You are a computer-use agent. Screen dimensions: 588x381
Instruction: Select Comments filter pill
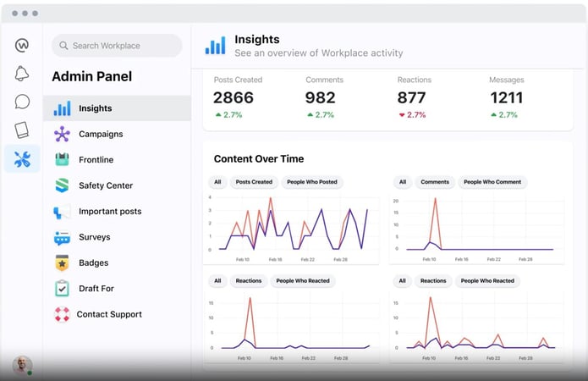[x=435, y=182]
